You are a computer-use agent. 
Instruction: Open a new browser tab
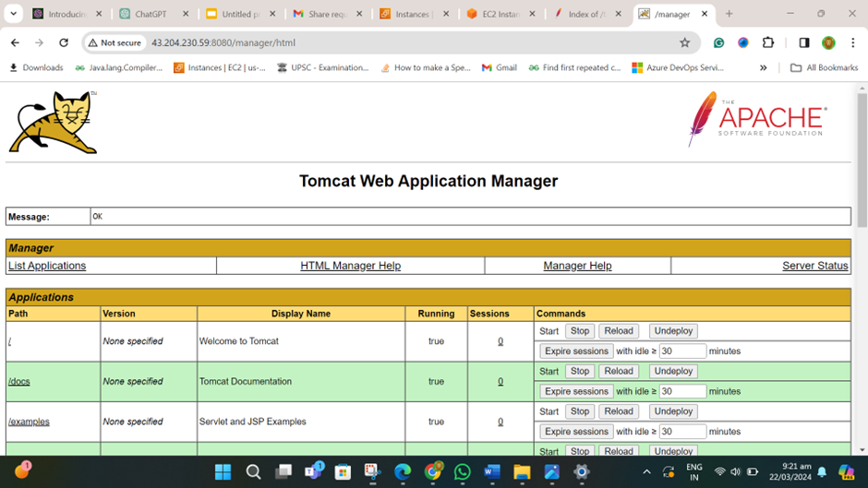tap(729, 14)
